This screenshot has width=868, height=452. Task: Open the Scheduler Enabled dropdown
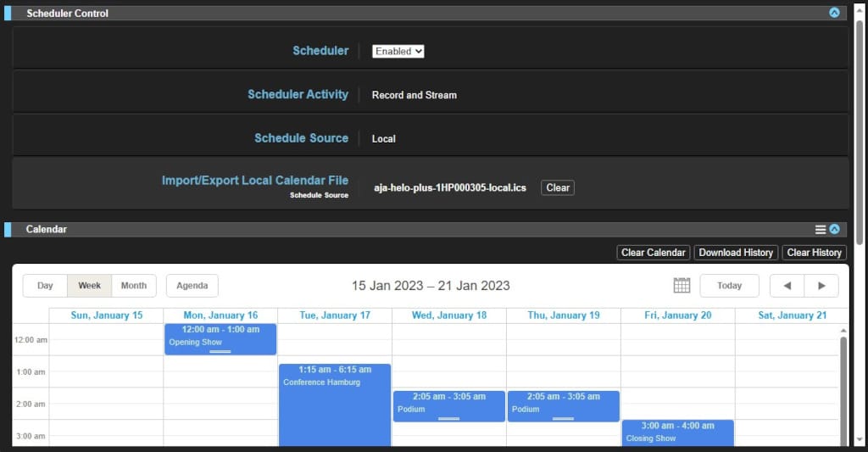pyautogui.click(x=398, y=51)
